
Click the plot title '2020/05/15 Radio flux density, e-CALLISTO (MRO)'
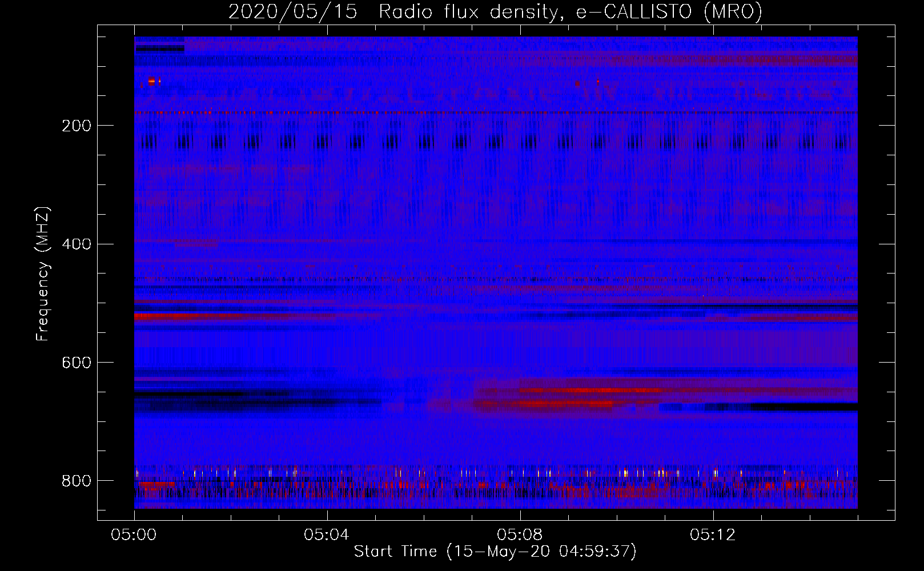click(x=495, y=11)
